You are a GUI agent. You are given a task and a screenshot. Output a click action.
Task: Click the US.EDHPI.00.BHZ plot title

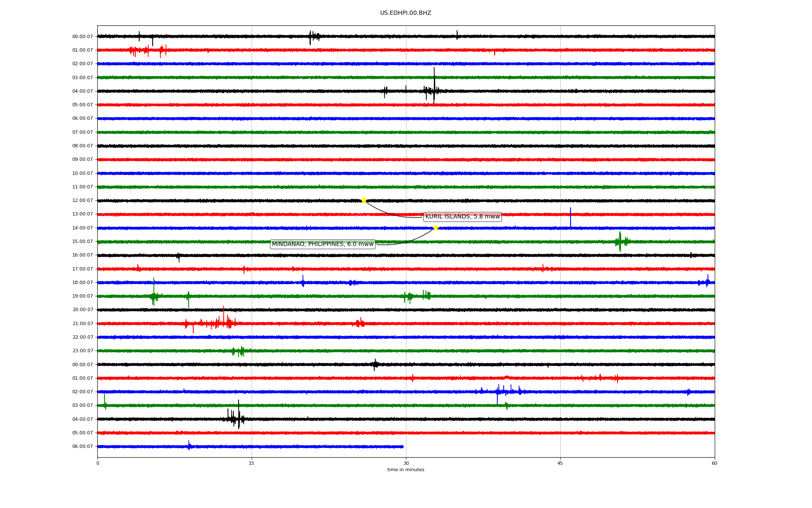pos(405,13)
